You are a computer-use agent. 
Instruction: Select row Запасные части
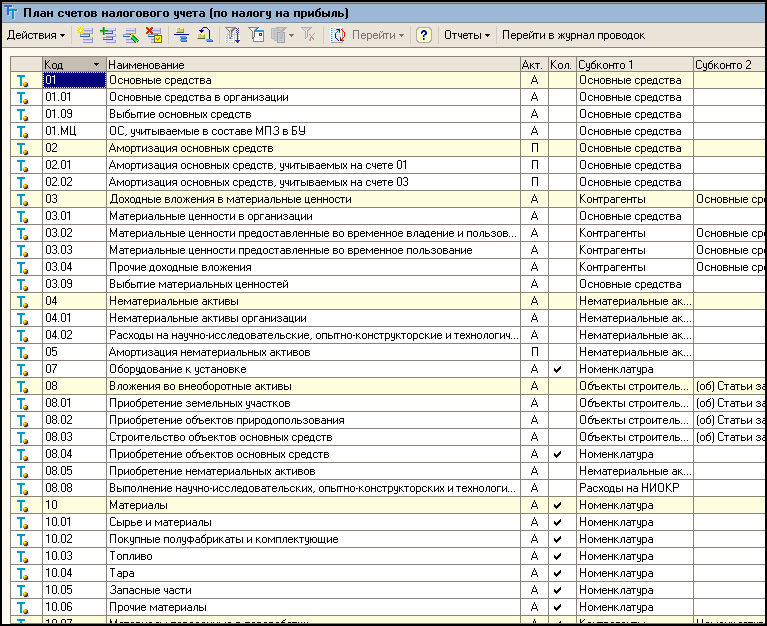[x=388, y=590]
